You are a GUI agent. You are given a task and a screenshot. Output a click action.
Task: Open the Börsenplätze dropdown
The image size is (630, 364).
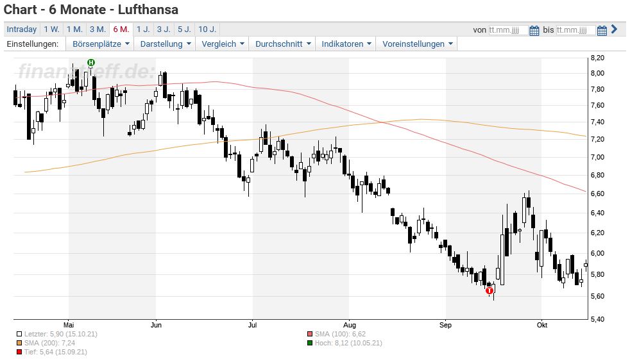(101, 44)
